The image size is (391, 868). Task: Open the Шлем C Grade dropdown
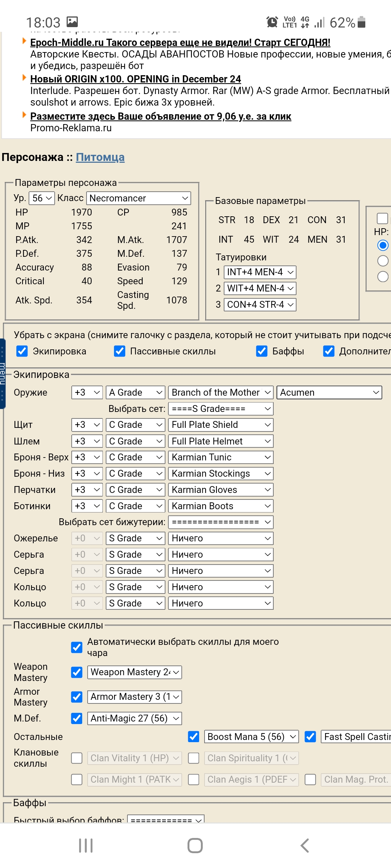click(x=135, y=441)
